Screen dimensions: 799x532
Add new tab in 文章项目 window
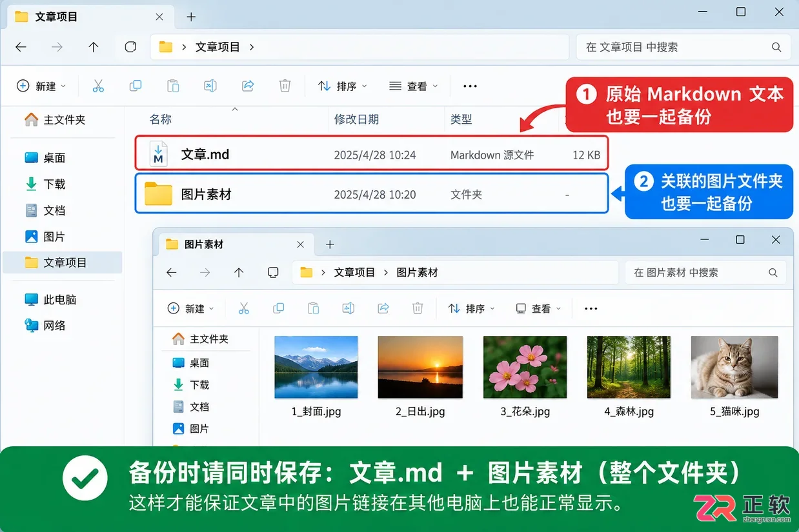pyautogui.click(x=191, y=17)
